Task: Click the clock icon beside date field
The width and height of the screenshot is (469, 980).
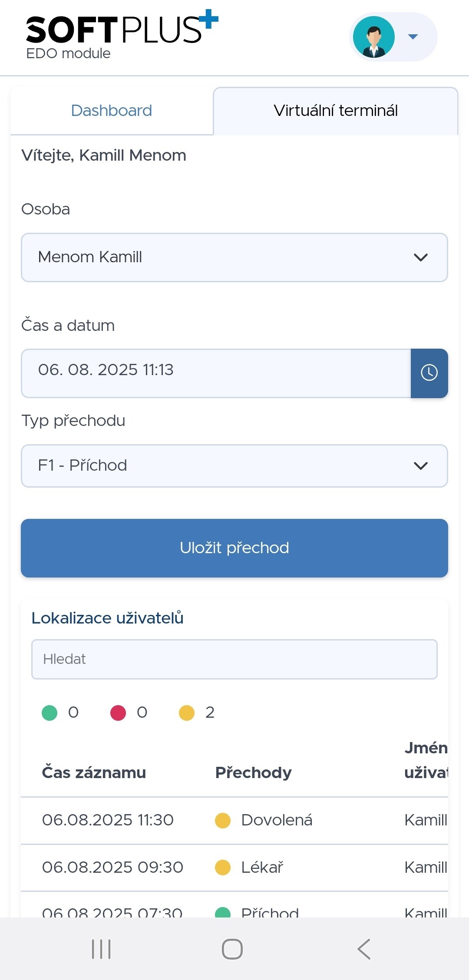Action: point(429,373)
